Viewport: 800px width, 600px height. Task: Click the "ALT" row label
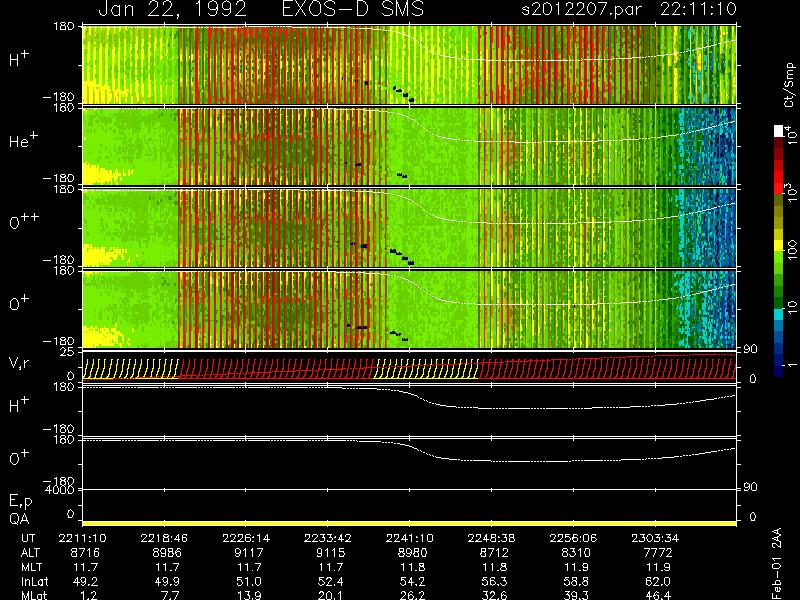(31, 553)
